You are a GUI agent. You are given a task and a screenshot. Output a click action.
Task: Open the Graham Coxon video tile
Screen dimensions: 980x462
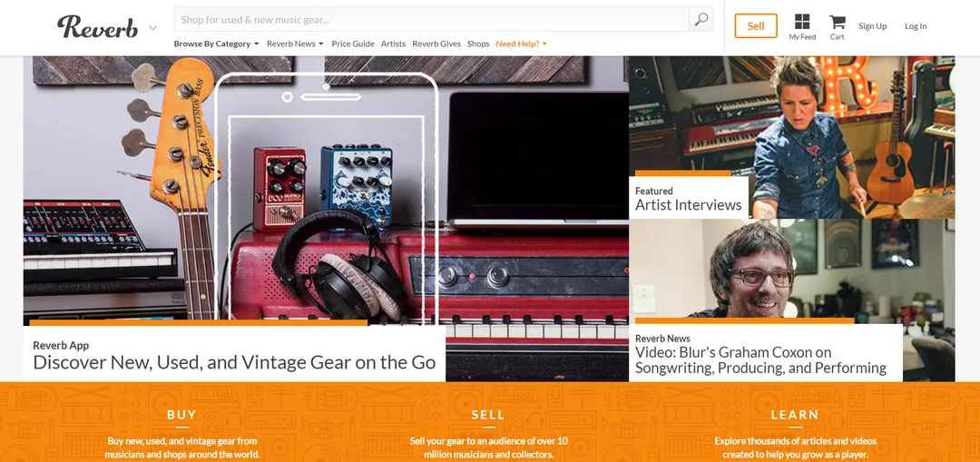[792, 300]
